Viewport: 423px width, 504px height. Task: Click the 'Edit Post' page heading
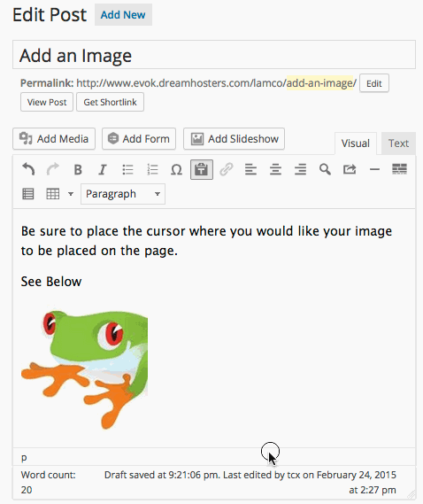[50, 15]
